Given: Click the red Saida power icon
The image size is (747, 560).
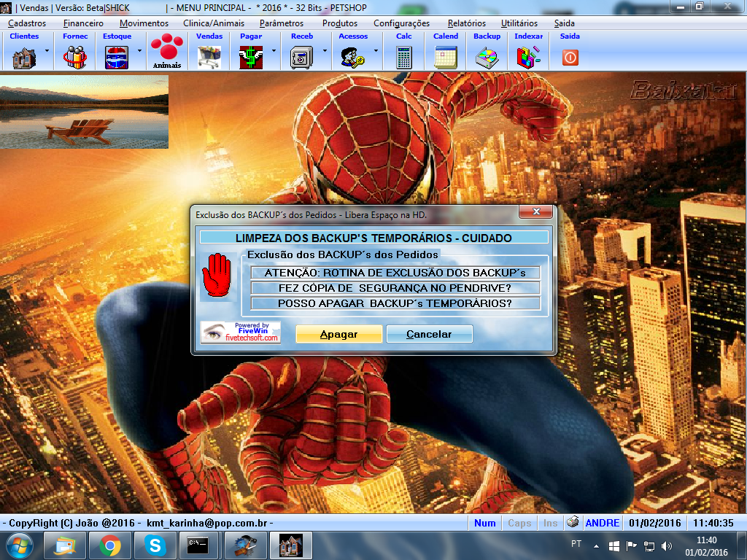Looking at the screenshot, I should tap(570, 57).
